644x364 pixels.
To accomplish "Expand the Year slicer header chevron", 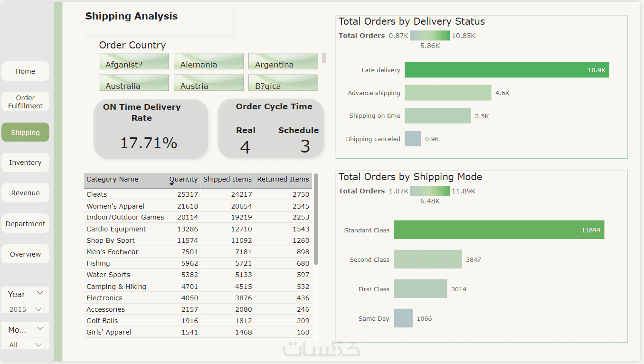I will point(40,293).
